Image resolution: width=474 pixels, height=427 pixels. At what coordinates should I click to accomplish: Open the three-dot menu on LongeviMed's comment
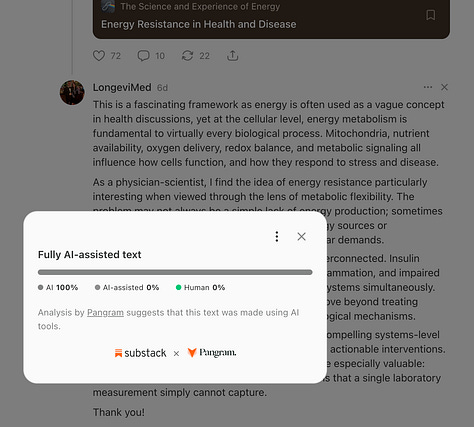tap(428, 87)
